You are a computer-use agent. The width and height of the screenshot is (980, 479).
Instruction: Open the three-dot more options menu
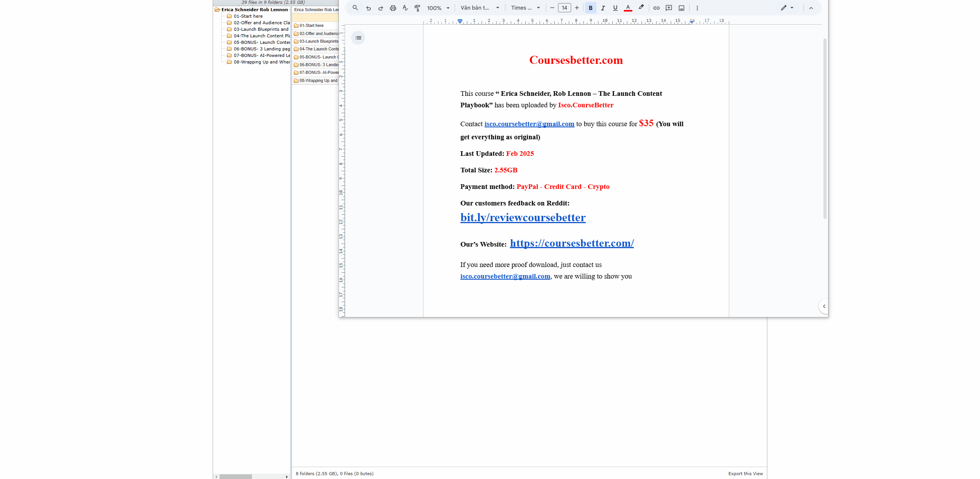pos(697,8)
